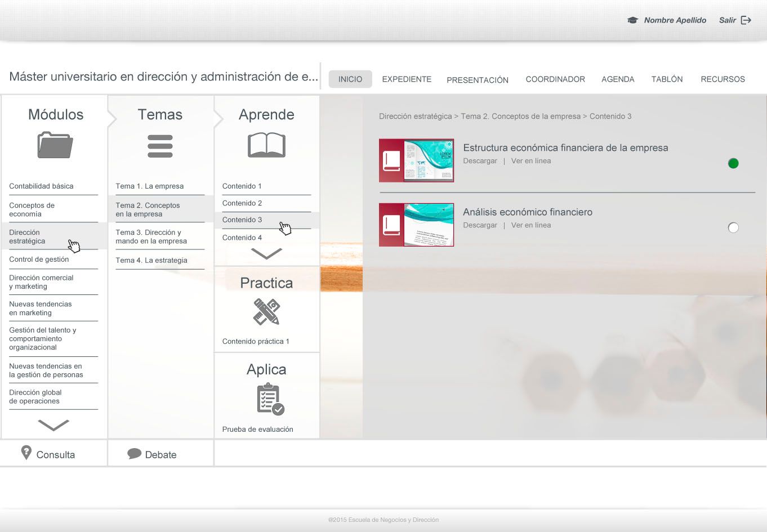Viewport: 767px width, 532px height.
Task: Expand more modules with the down chevron
Action: (x=53, y=424)
